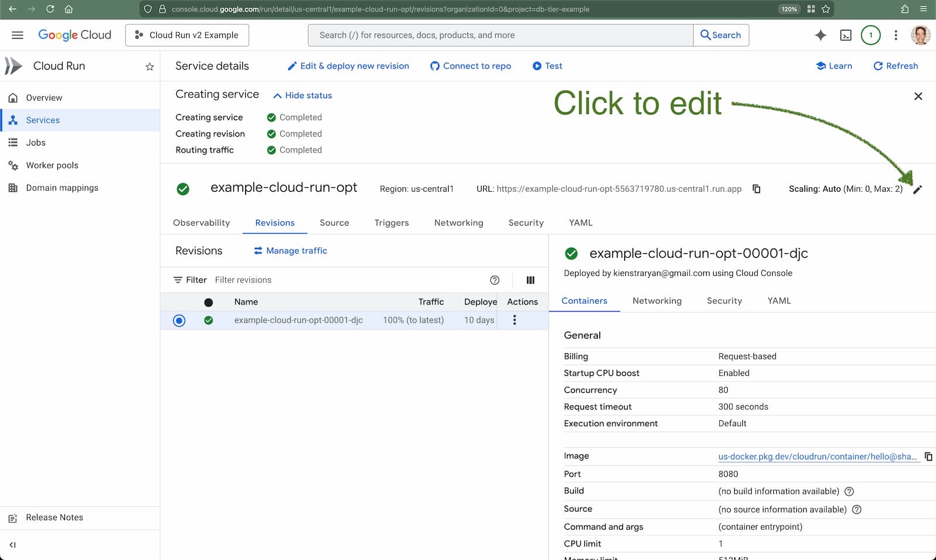Open actions menu for revision 00001-djc
The image size is (936, 560).
click(514, 320)
